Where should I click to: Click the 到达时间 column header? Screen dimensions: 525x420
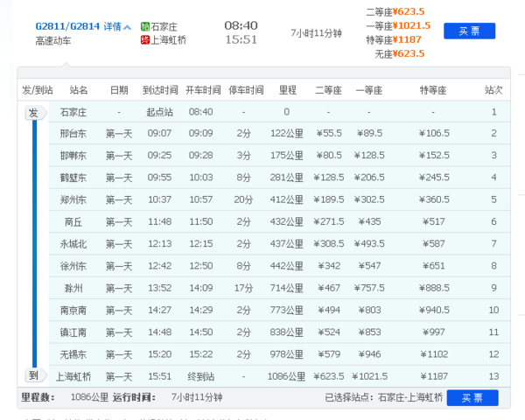click(160, 90)
